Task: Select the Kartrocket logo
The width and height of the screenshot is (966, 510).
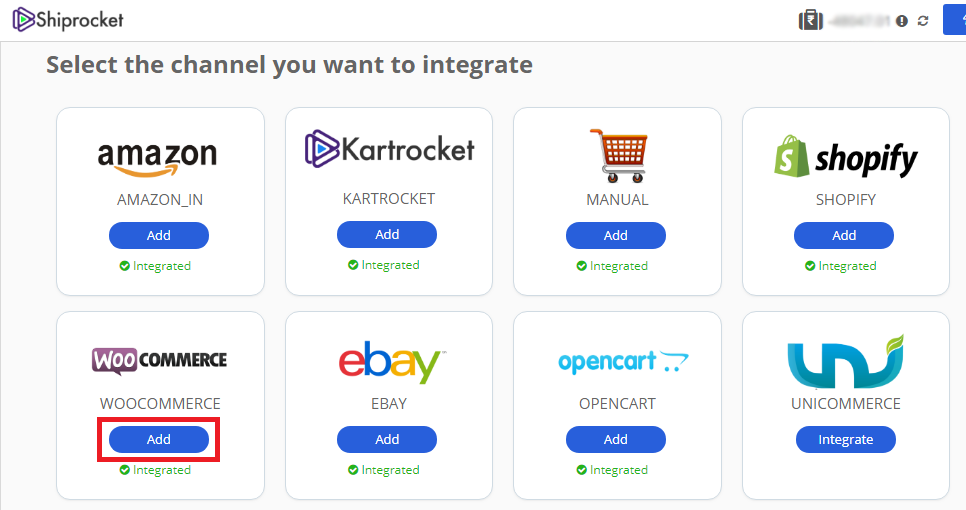Action: tap(389, 149)
